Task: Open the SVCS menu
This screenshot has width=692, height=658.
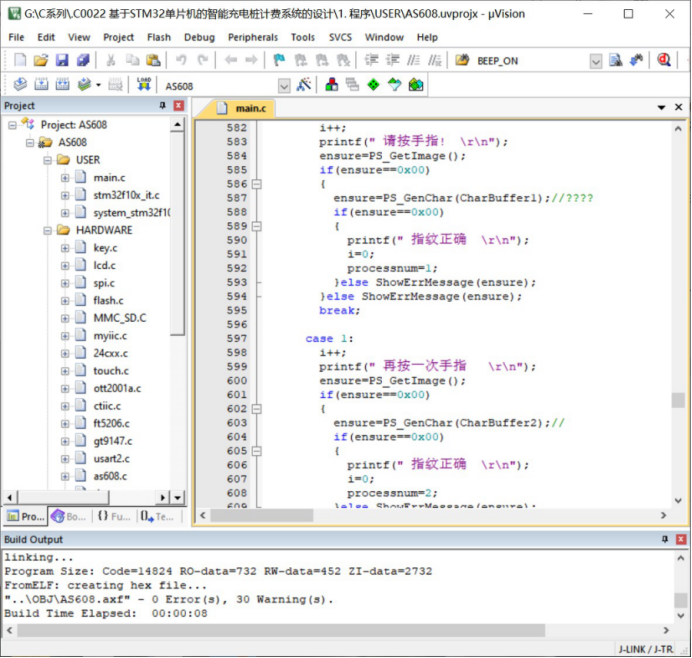Action: 340,38
